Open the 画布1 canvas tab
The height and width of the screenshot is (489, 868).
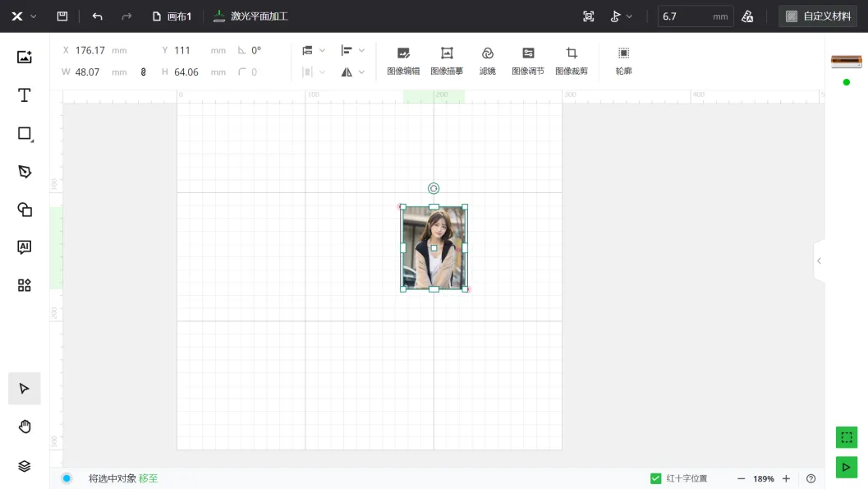[x=172, y=16]
